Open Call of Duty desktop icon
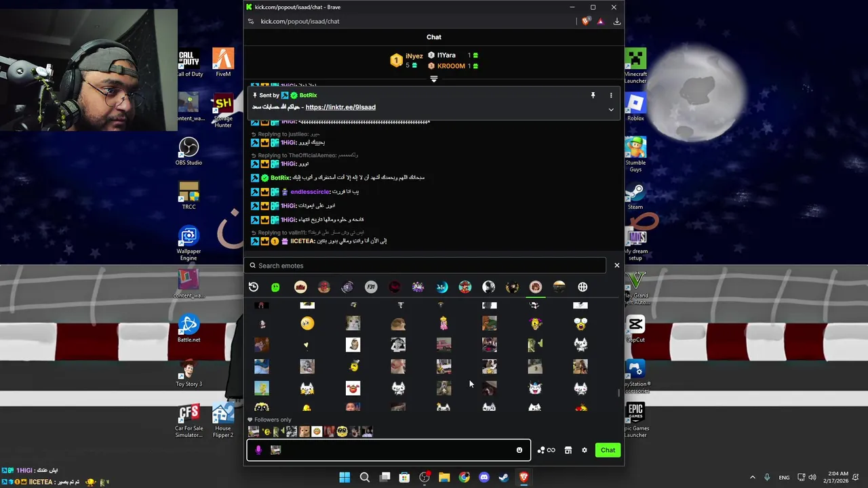The image size is (868, 488). tap(190, 62)
